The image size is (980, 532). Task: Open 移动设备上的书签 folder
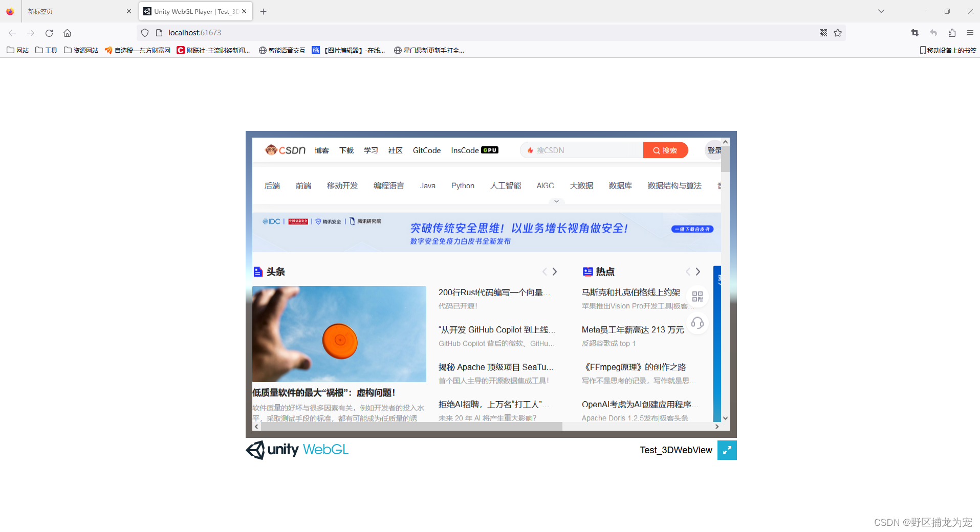(x=948, y=50)
